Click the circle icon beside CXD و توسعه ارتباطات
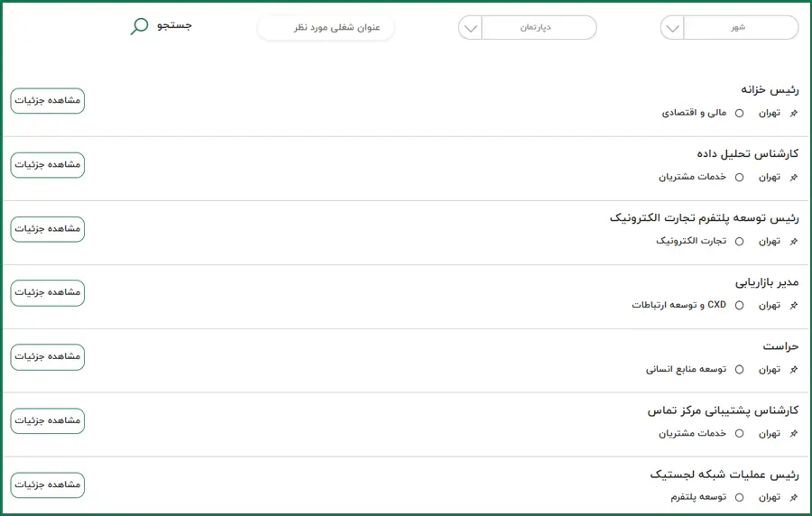 pos(740,306)
